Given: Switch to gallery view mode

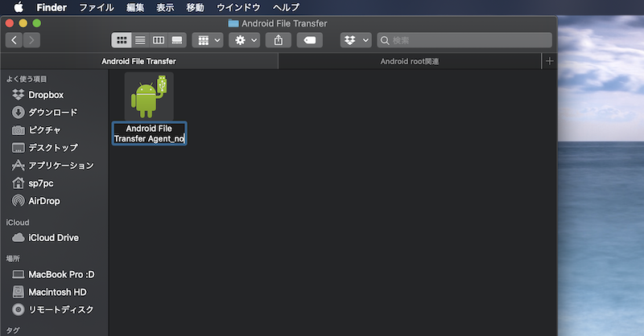Looking at the screenshot, I should point(177,39).
